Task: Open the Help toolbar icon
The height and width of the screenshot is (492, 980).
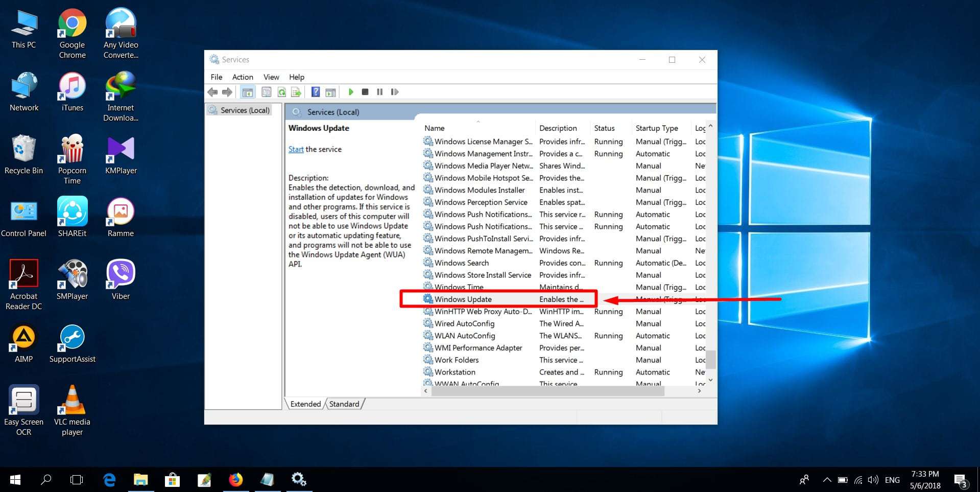Action: [x=316, y=92]
